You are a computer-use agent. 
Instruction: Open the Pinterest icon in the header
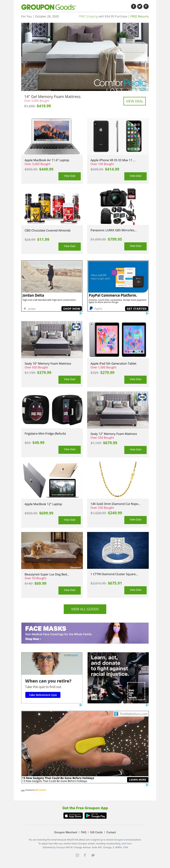click(x=146, y=6)
